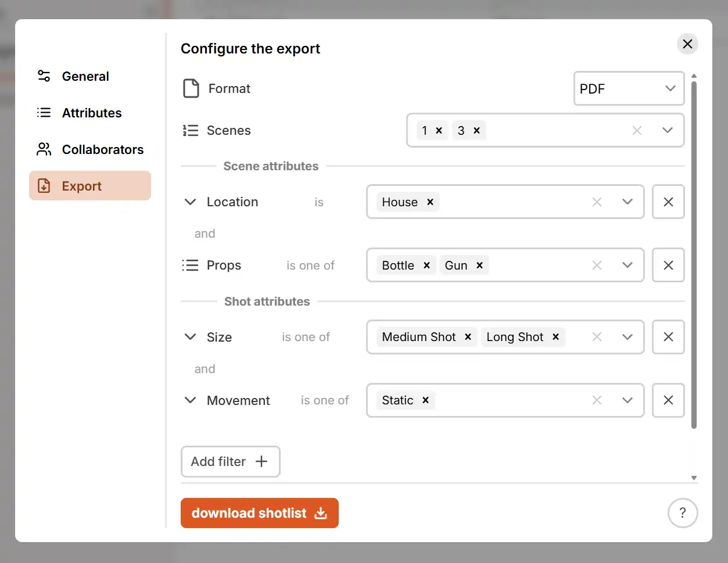Switch to the General section
The width and height of the screenshot is (728, 563).
pos(85,76)
